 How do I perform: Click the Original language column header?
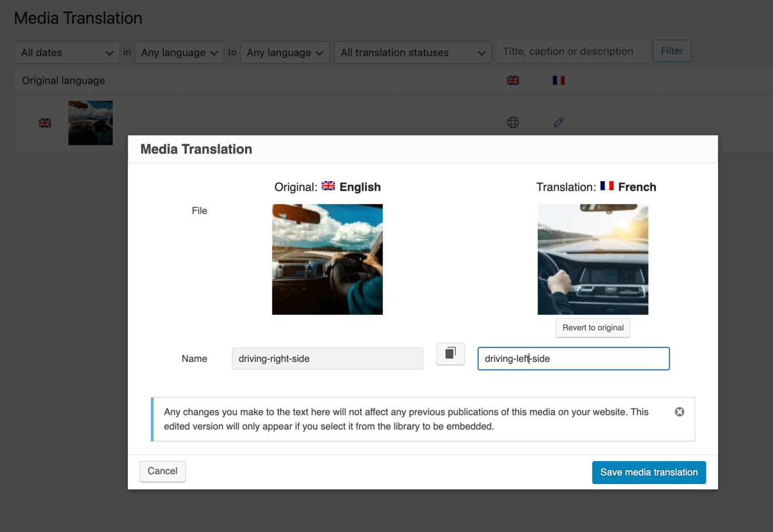pyautogui.click(x=63, y=80)
